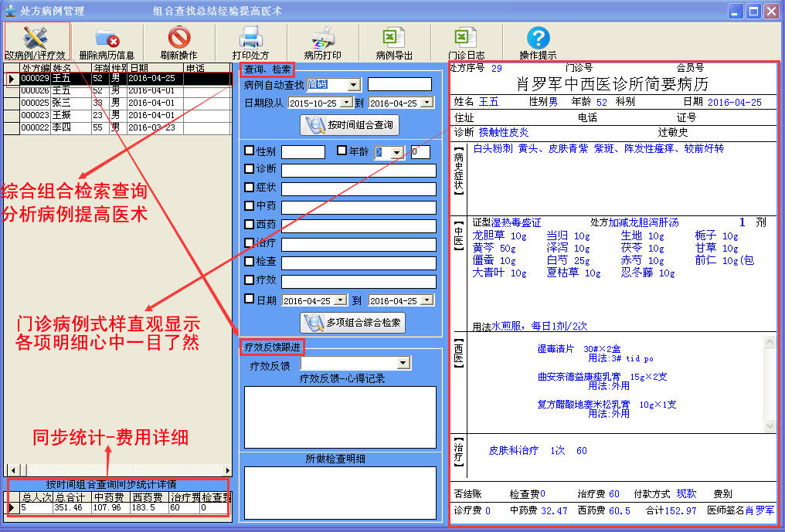
Task: Open the 操作提示 help icon
Action: (x=538, y=38)
